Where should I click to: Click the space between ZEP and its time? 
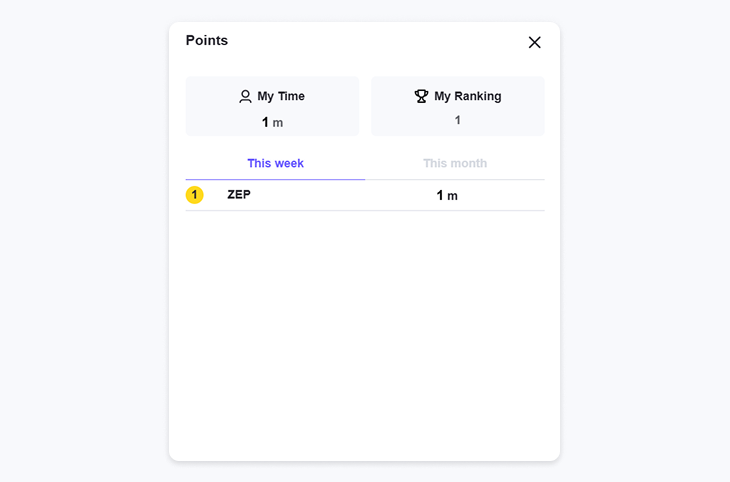tap(340, 195)
